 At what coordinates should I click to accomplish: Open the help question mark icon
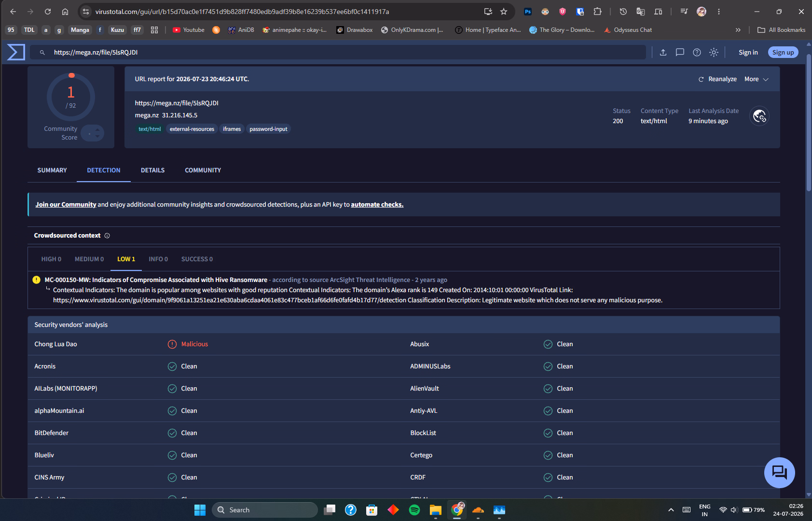(697, 52)
